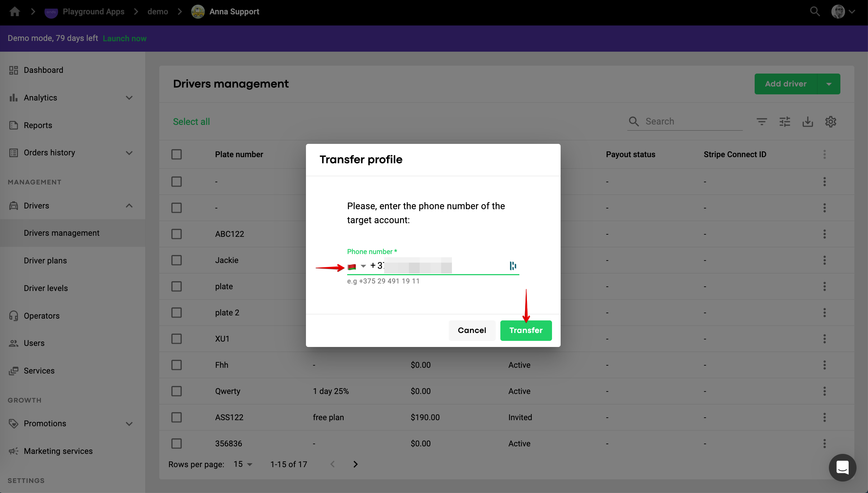Open Driver plans menu item
The height and width of the screenshot is (493, 868).
pyautogui.click(x=45, y=260)
